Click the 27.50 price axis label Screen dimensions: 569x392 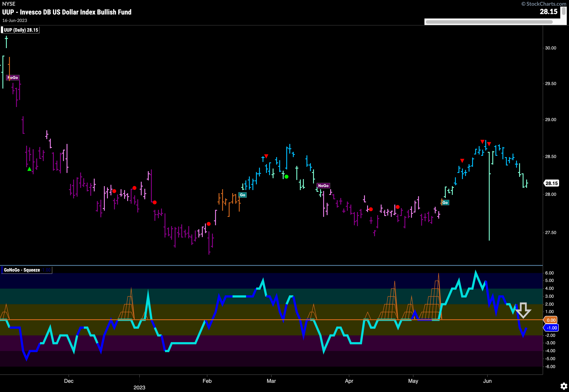tap(551, 233)
